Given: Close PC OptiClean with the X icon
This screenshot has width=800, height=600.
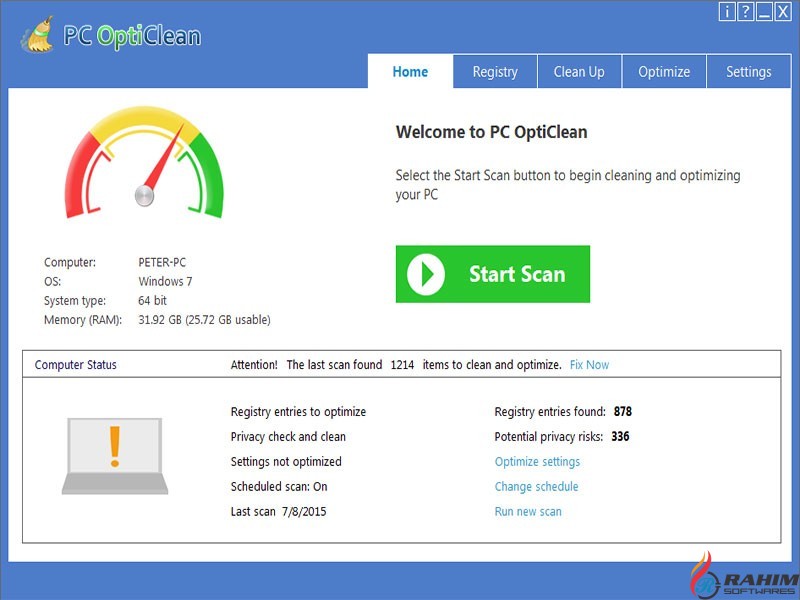Looking at the screenshot, I should (782, 12).
